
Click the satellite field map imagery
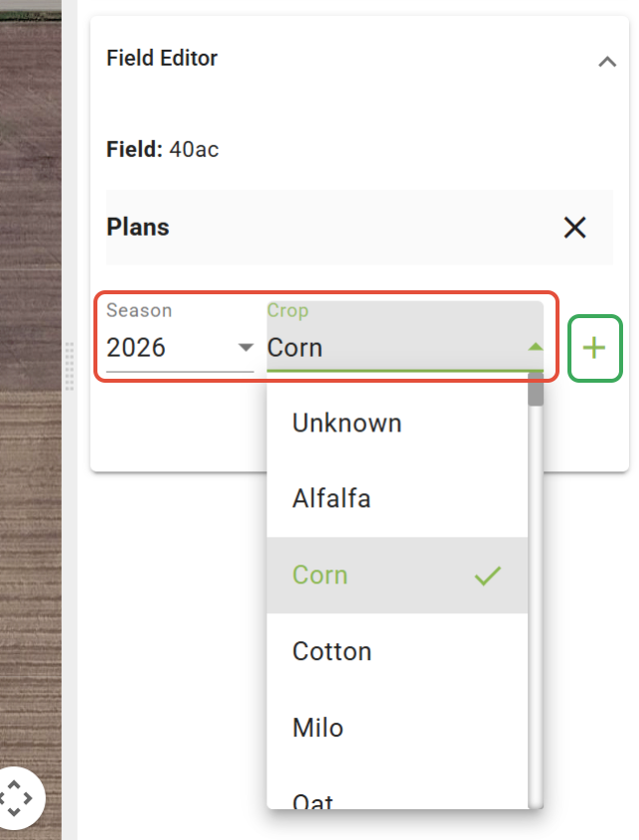coord(30,398)
